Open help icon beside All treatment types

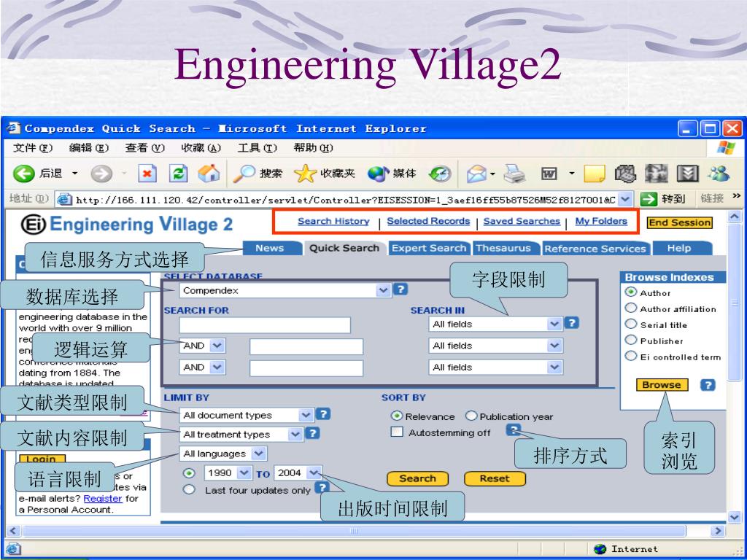312,433
